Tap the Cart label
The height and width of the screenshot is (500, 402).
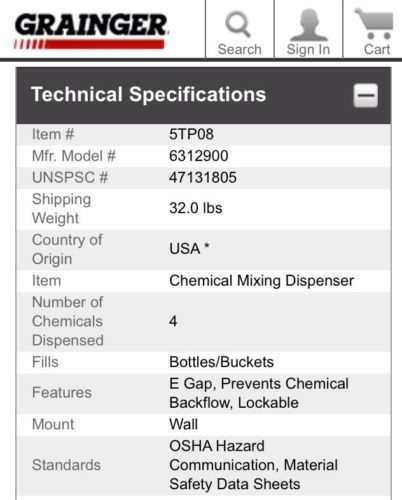(377, 49)
